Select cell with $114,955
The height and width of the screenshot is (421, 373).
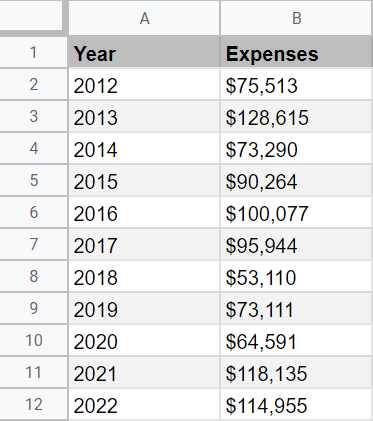click(296, 404)
